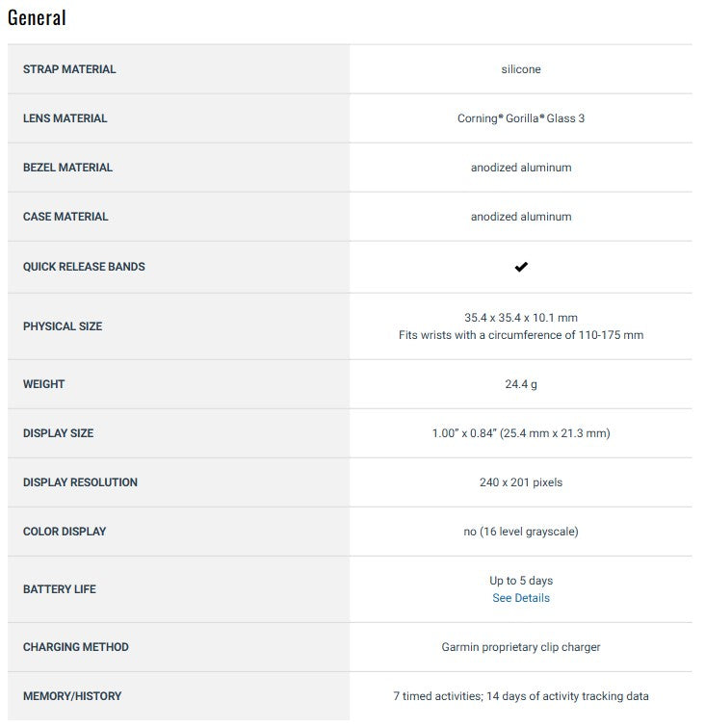705x728 pixels.
Task: Open the See Details battery link
Action: [x=521, y=598]
